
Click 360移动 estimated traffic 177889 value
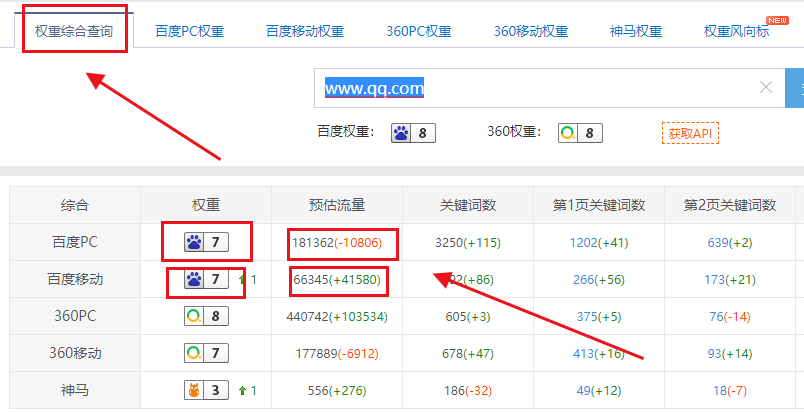click(x=316, y=354)
